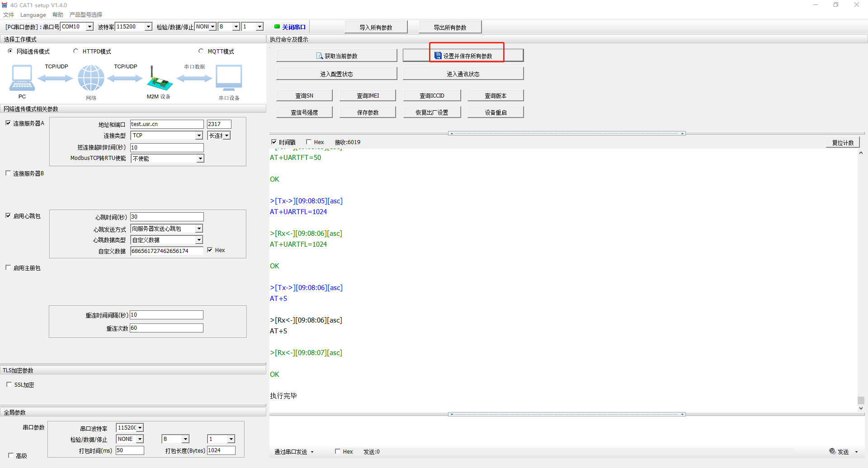Viewport: 868px width, 468px height.
Task: Open the COM10 serial port dropdown
Action: coord(90,27)
